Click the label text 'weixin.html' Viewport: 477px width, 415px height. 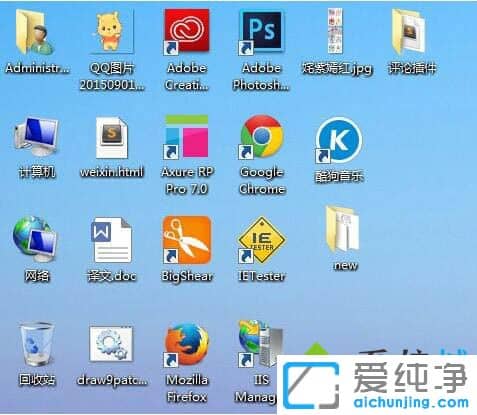pos(112,172)
